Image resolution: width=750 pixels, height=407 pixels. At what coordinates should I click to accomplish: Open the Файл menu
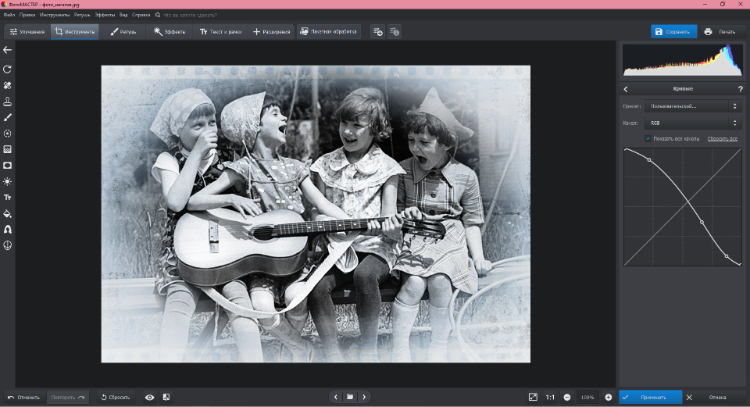10,15
